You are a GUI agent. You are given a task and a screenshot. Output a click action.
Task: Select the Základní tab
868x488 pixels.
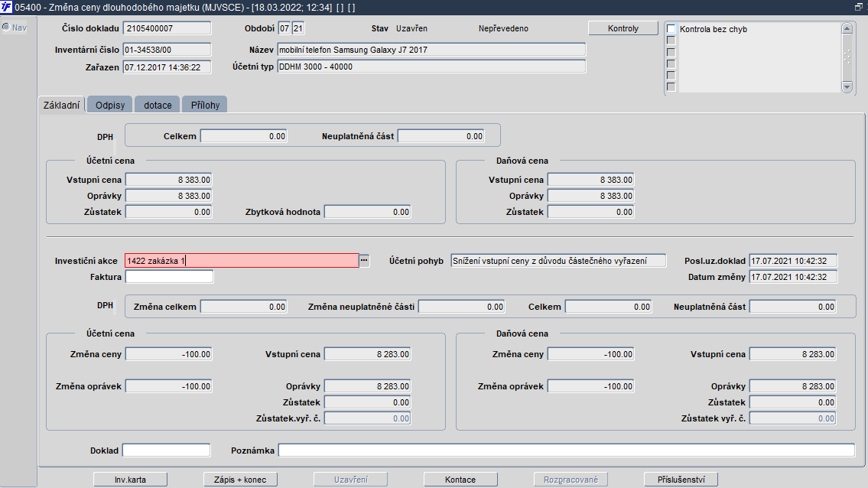(61, 105)
